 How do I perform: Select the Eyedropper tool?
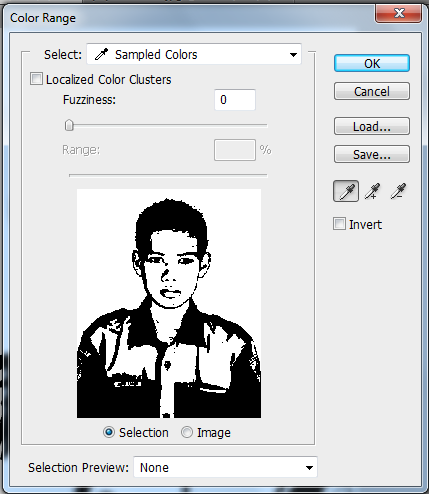tap(346, 191)
